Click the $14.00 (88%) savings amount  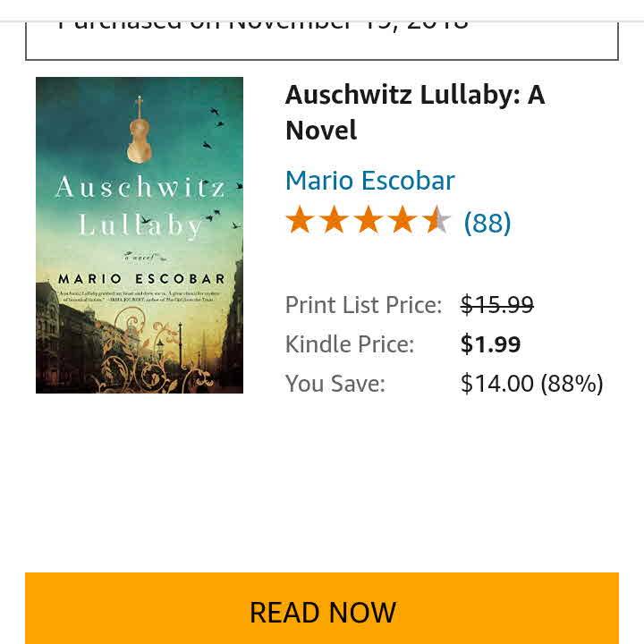531,384
